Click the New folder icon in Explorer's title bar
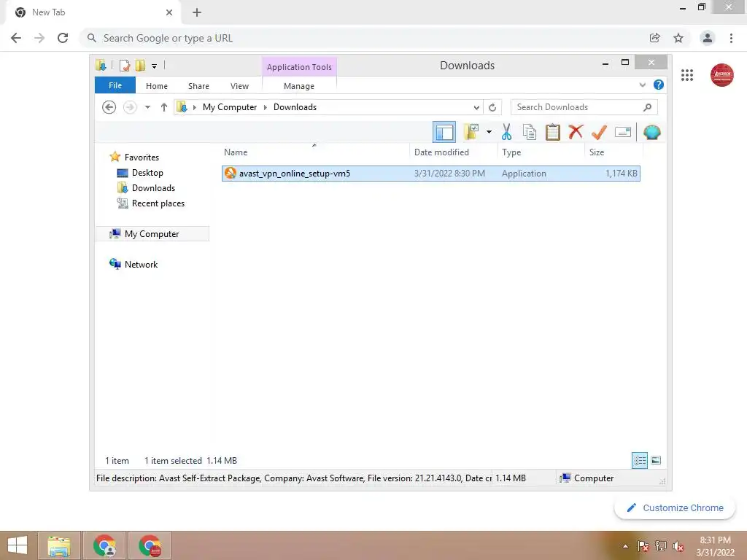This screenshot has height=560, width=747. pos(140,65)
